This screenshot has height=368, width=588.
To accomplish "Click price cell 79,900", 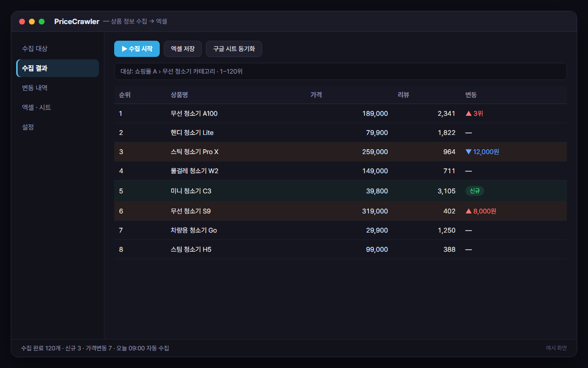I will 377,132.
